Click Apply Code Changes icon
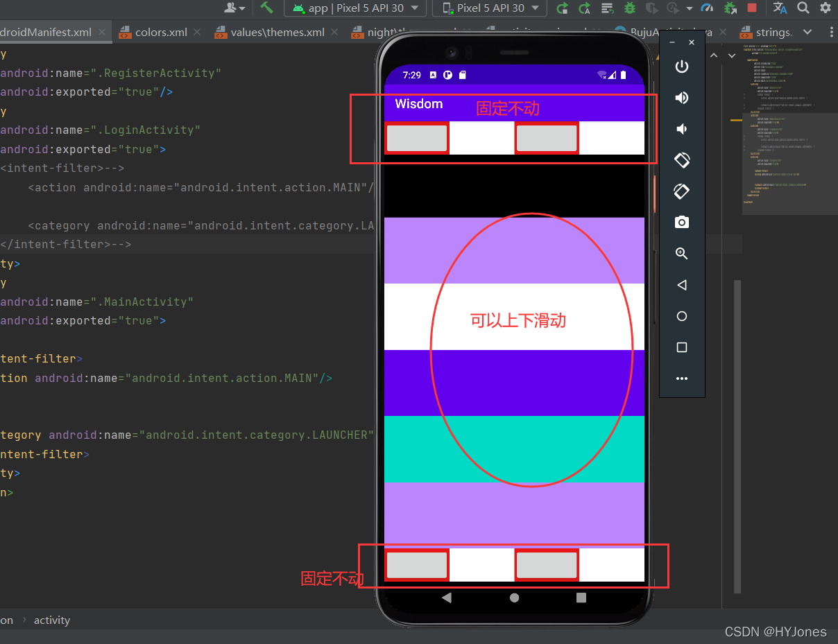Viewport: 838px width, 644px height. pos(607,8)
